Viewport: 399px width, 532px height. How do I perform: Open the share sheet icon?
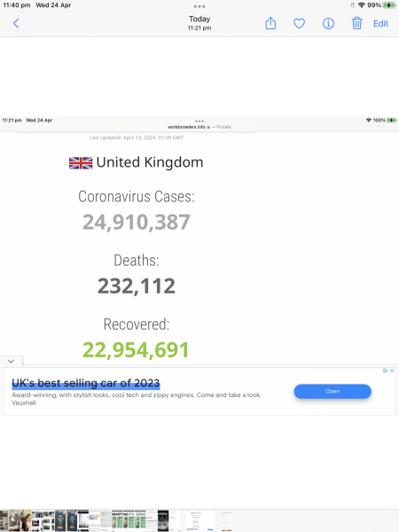[x=270, y=23]
